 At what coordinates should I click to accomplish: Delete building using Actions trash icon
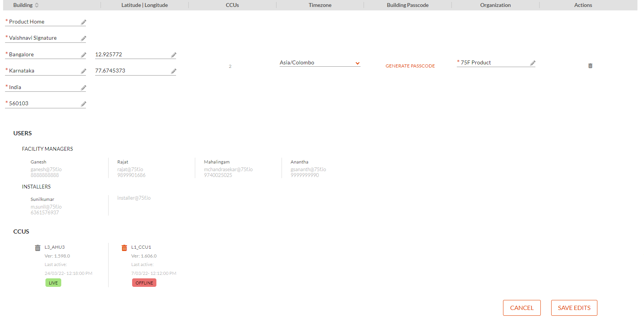point(590,66)
